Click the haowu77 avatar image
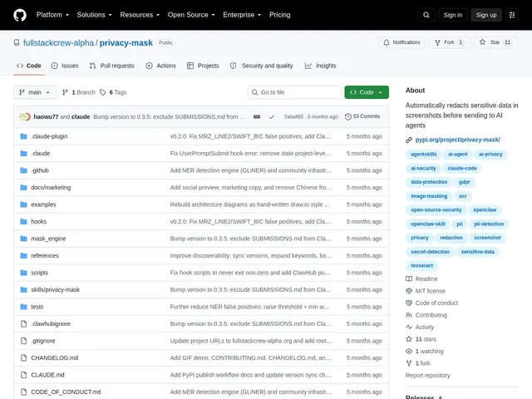This screenshot has height=399, width=532. [25, 116]
